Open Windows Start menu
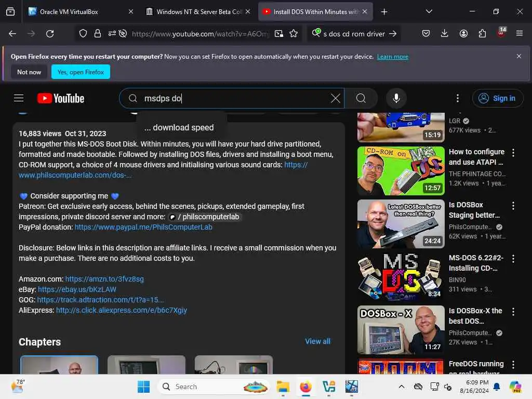Screen dimensions: 532x399 click(x=143, y=387)
